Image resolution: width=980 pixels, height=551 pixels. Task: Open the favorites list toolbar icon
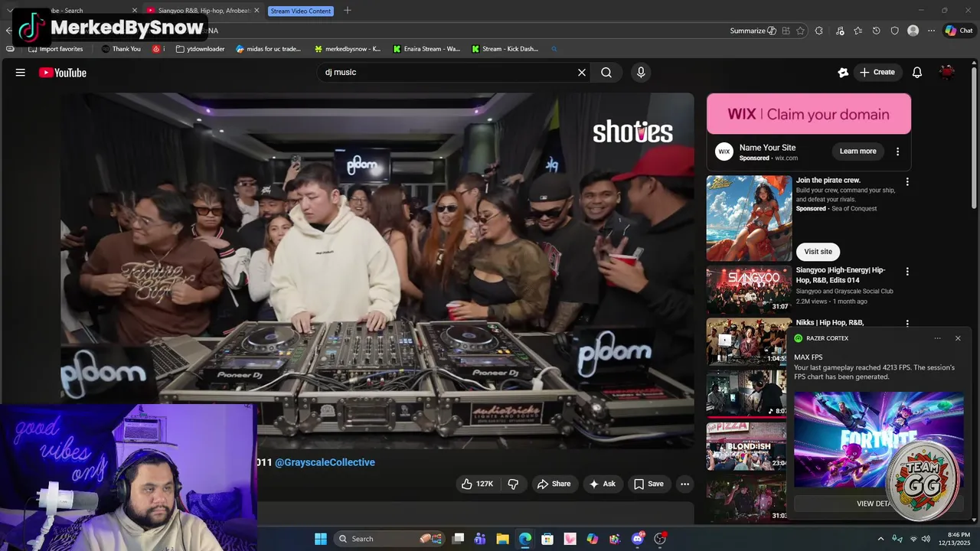(x=857, y=31)
